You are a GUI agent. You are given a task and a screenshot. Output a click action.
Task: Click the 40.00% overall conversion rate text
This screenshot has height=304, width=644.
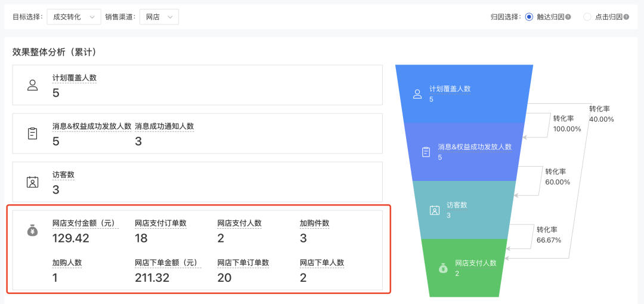pyautogui.click(x=602, y=119)
